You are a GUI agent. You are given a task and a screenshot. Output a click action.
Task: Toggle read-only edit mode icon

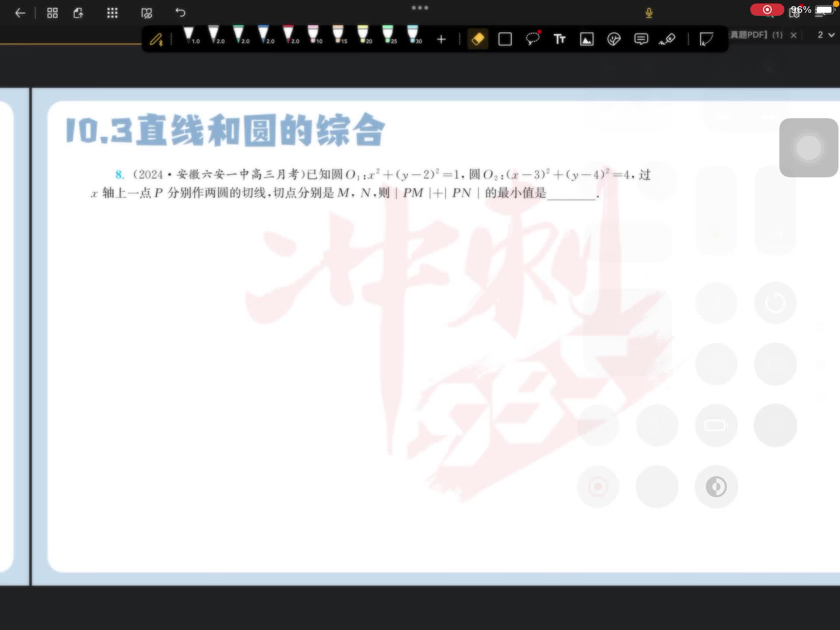coord(147,13)
